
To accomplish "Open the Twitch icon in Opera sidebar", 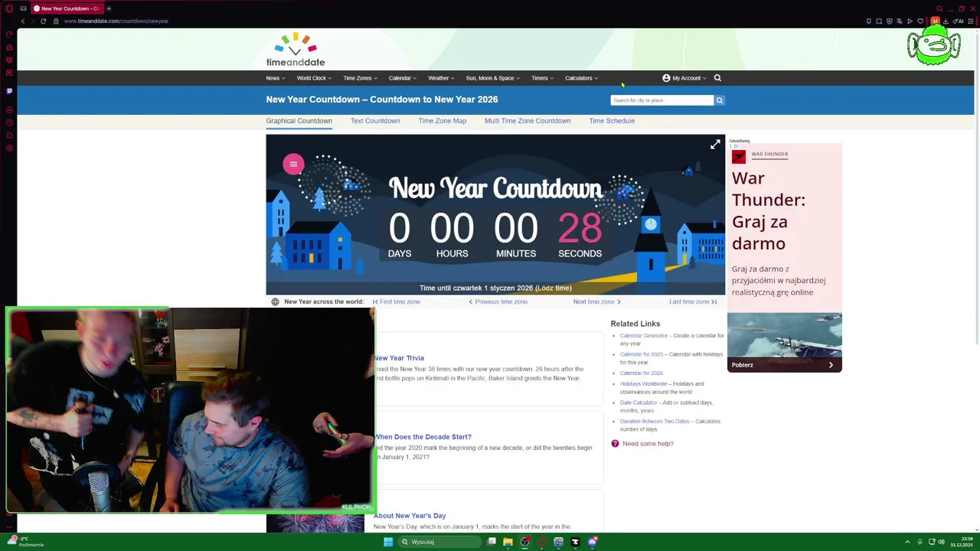I will click(9, 91).
